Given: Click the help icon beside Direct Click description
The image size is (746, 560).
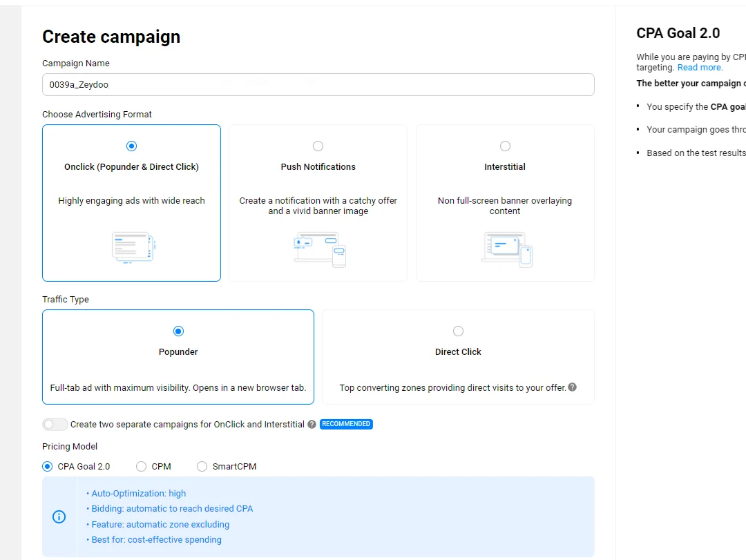Looking at the screenshot, I should [572, 387].
